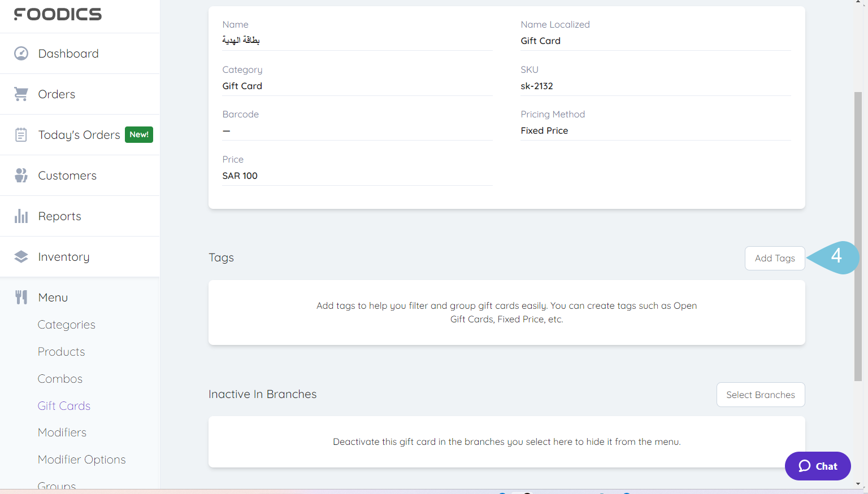Image resolution: width=868 pixels, height=494 pixels.
Task: Click the Name Localized label
Action: coord(555,24)
